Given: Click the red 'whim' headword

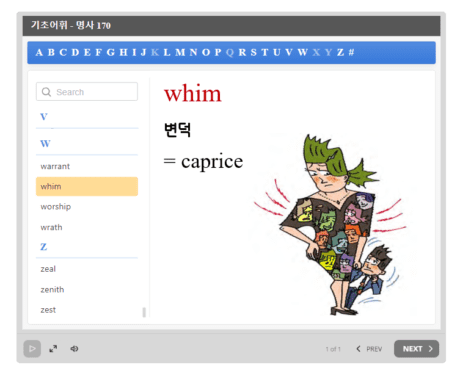Looking at the screenshot, I should [193, 93].
